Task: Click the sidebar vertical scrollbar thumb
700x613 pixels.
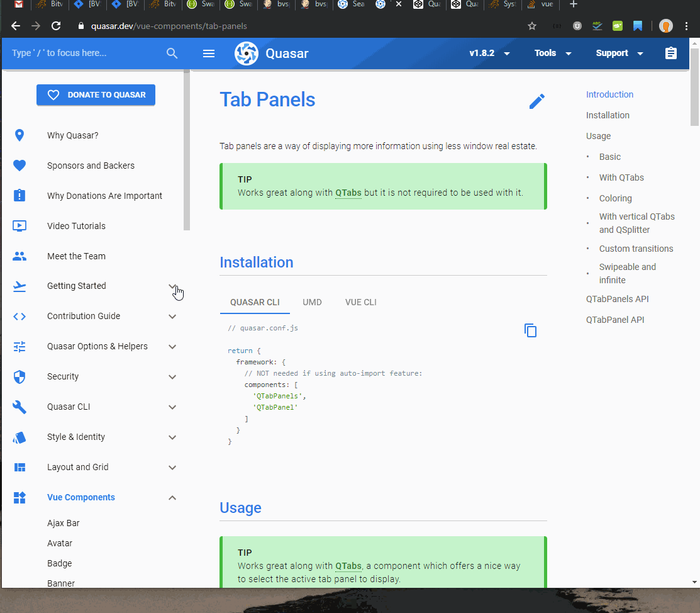Action: (x=187, y=150)
